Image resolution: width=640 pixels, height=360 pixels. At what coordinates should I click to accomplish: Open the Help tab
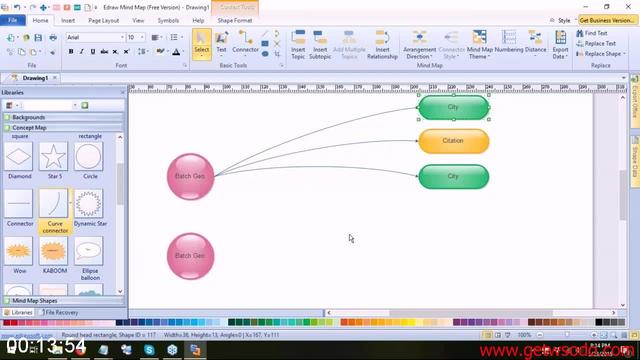[198, 20]
